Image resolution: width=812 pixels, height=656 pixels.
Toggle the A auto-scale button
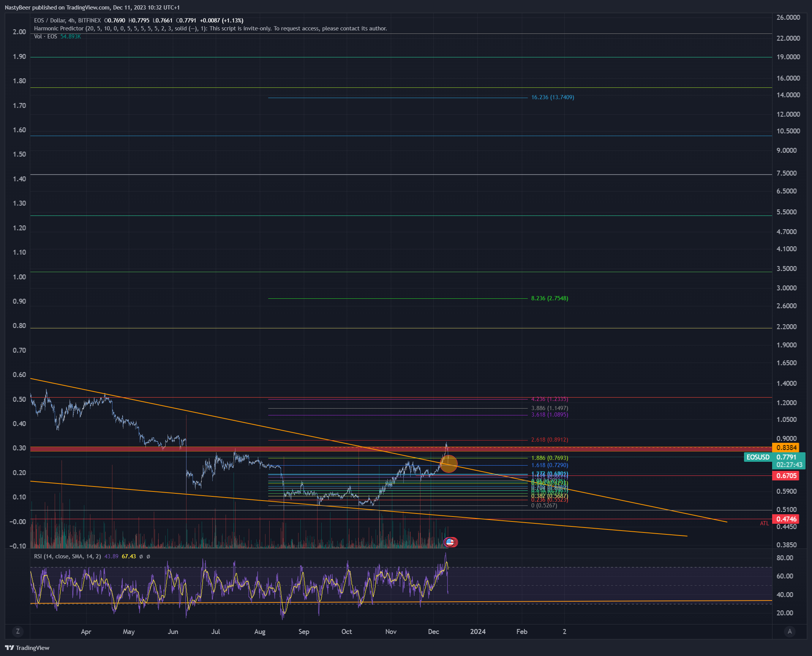[790, 631]
